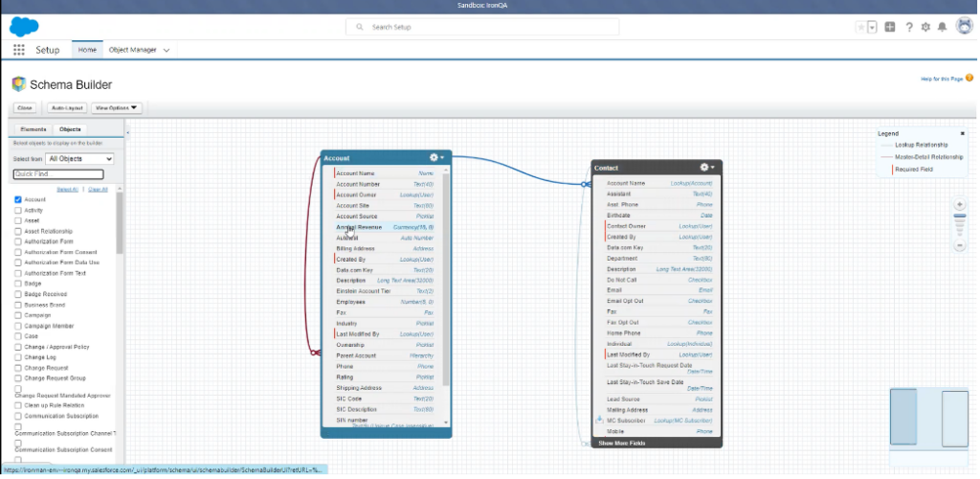
Task: Expand the Object Manager tab chevron
Action: click(167, 50)
